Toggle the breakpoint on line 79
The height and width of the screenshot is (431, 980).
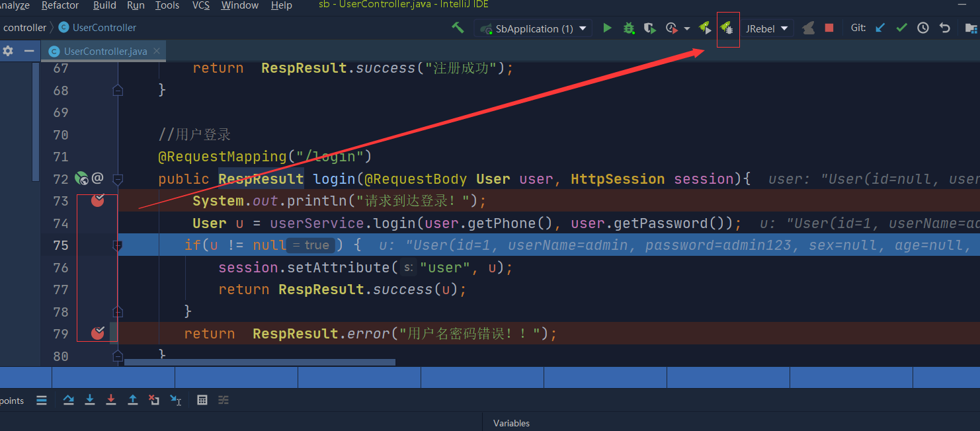98,333
